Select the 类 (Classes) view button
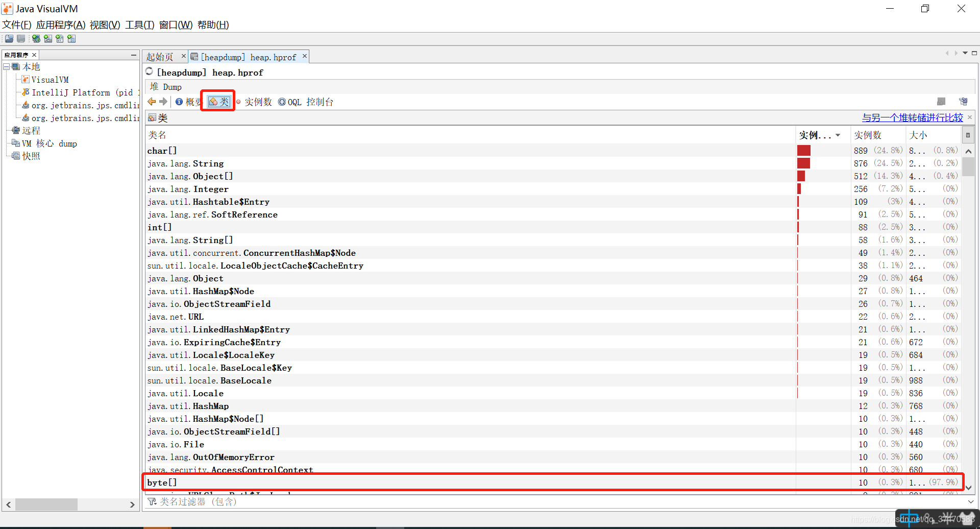The height and width of the screenshot is (529, 980). point(219,102)
